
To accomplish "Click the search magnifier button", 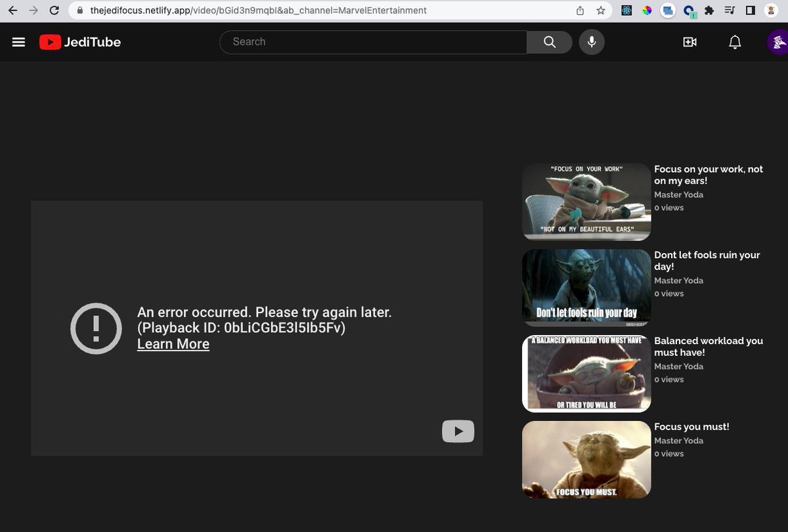I will [550, 42].
